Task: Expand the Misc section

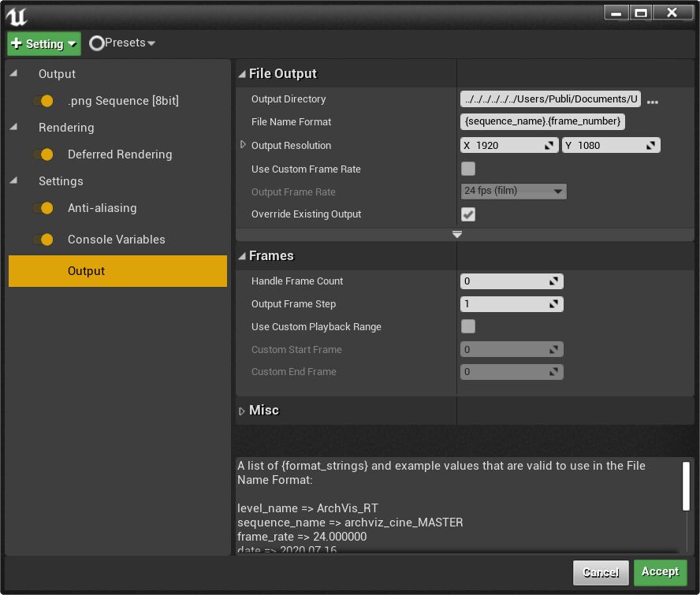Action: 242,411
